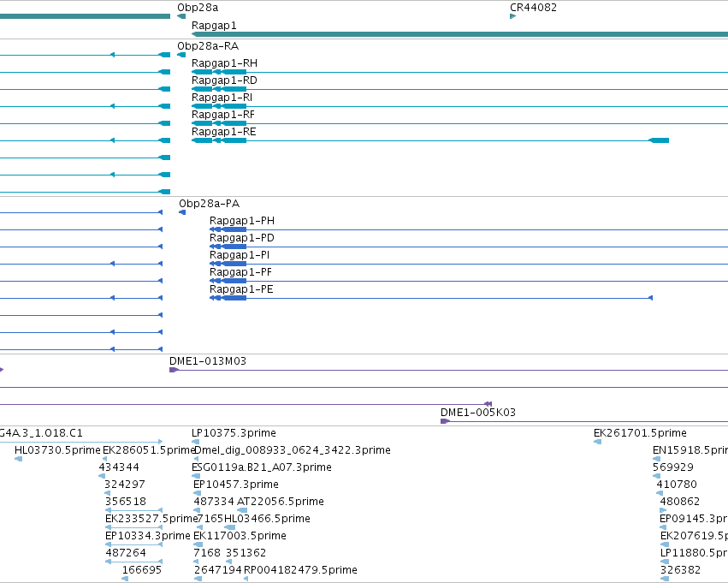This screenshot has height=583, width=728.
Task: Click the Rapgap1-RI transcript label
Action: coord(222,98)
